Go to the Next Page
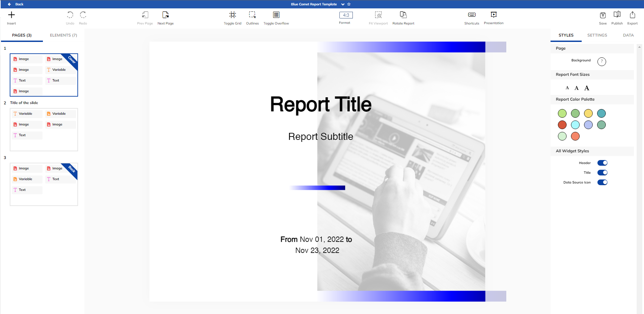644x314 pixels. (165, 17)
